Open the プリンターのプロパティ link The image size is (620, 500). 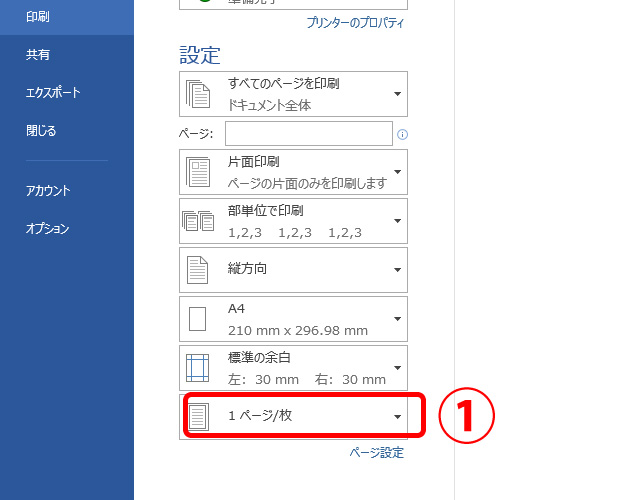pyautogui.click(x=355, y=23)
